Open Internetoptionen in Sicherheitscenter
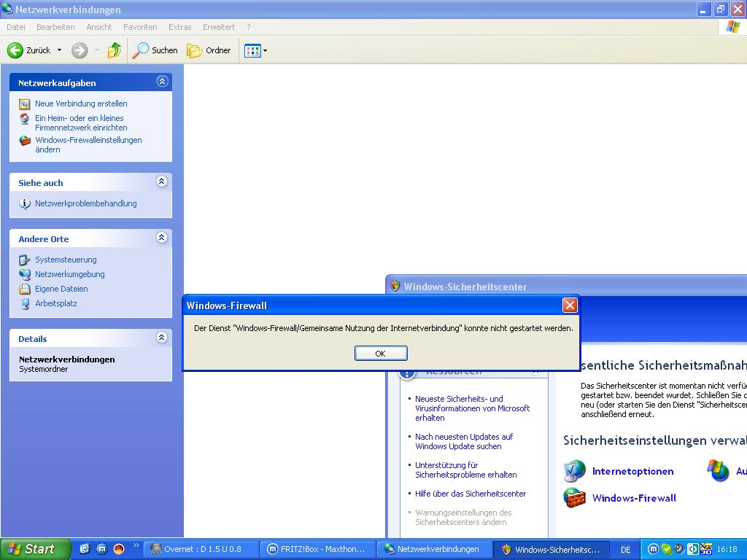 pos(632,471)
